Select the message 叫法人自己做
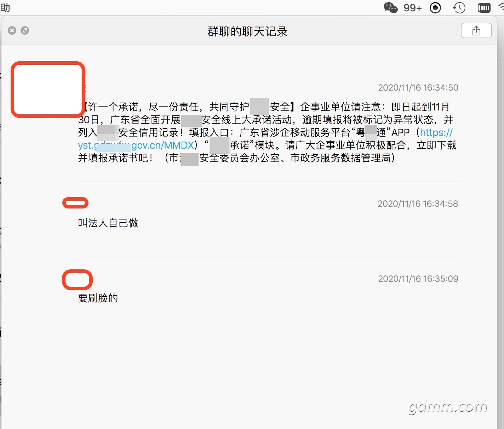The height and width of the screenshot is (429, 504). point(108,223)
